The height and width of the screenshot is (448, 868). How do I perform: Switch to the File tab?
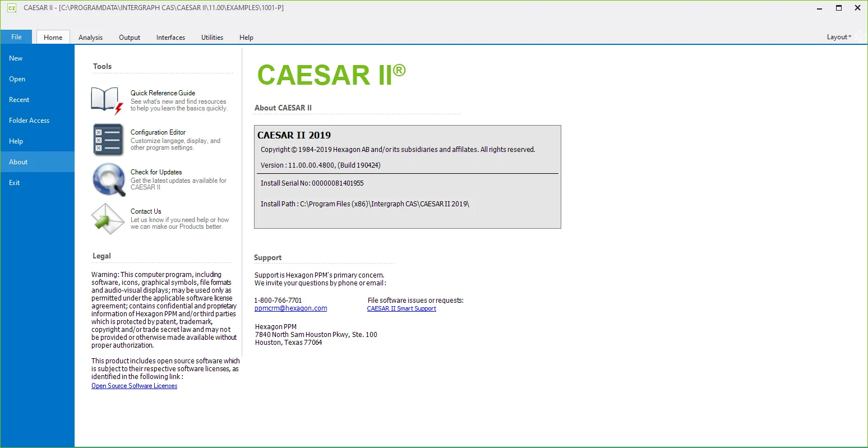[x=16, y=37]
